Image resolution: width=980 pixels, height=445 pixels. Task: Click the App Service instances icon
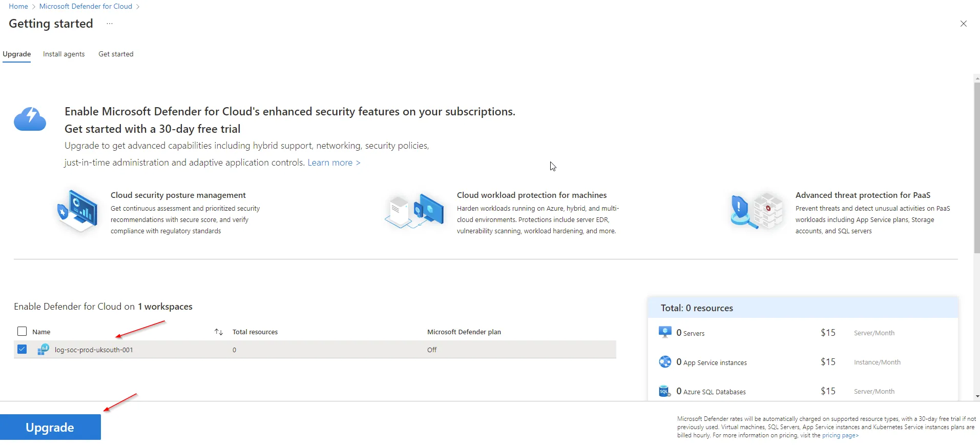click(665, 362)
